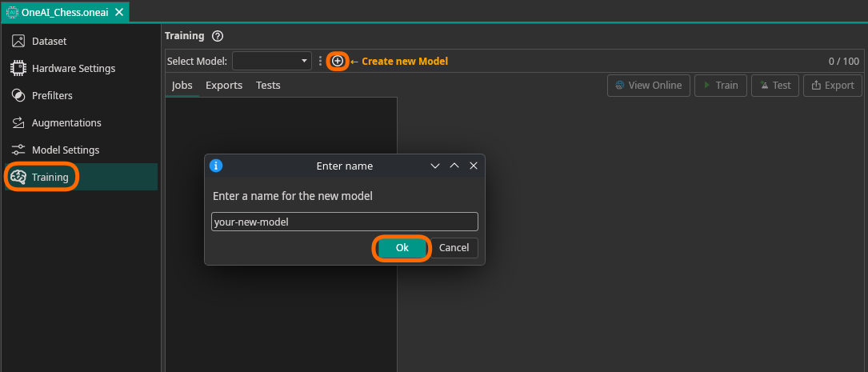Switch to the Tests tab
The image size is (868, 372).
[268, 85]
